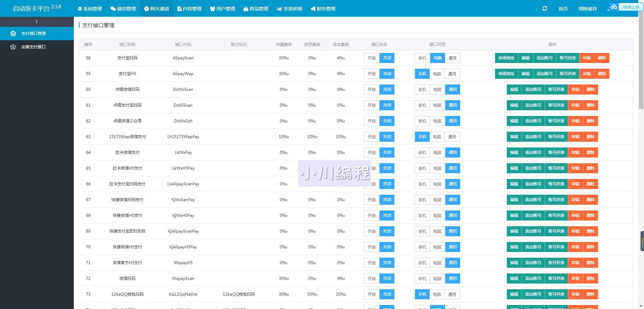The image size is (644, 309).
Task: Click 申请地址 for 支付宝扫码 row
Action: click(x=506, y=58)
